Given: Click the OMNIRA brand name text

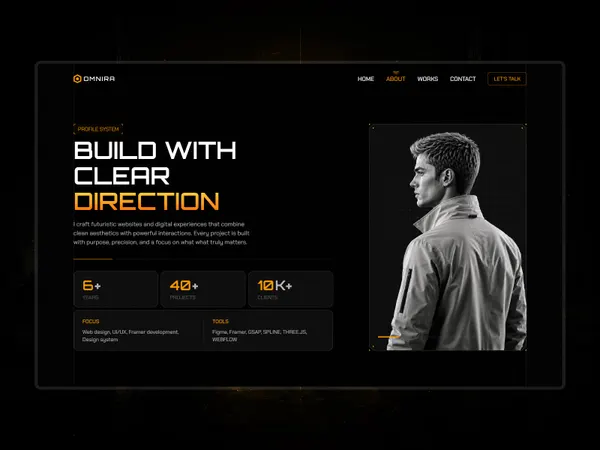Looking at the screenshot, I should [x=99, y=79].
